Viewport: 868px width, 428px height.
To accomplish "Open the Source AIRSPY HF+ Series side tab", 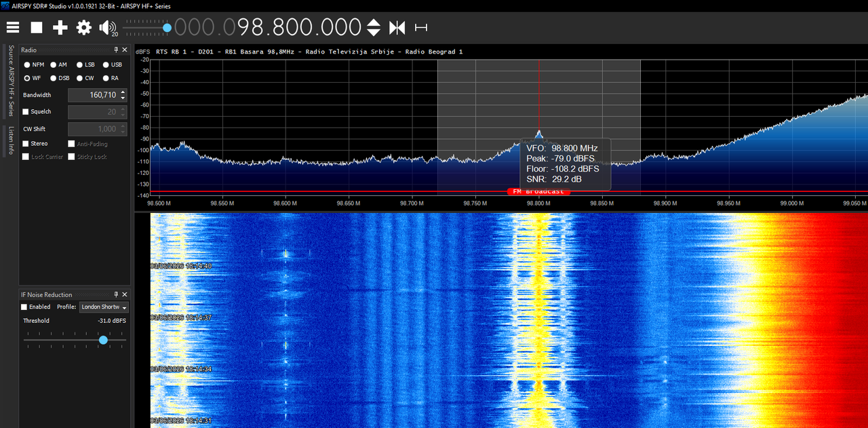I will 10,81.
